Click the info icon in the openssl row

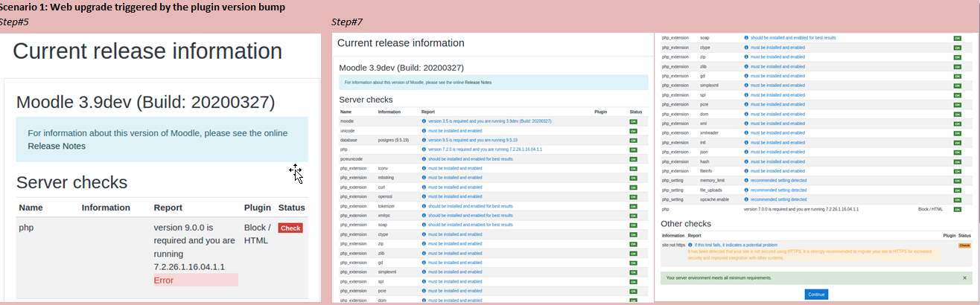424,196
